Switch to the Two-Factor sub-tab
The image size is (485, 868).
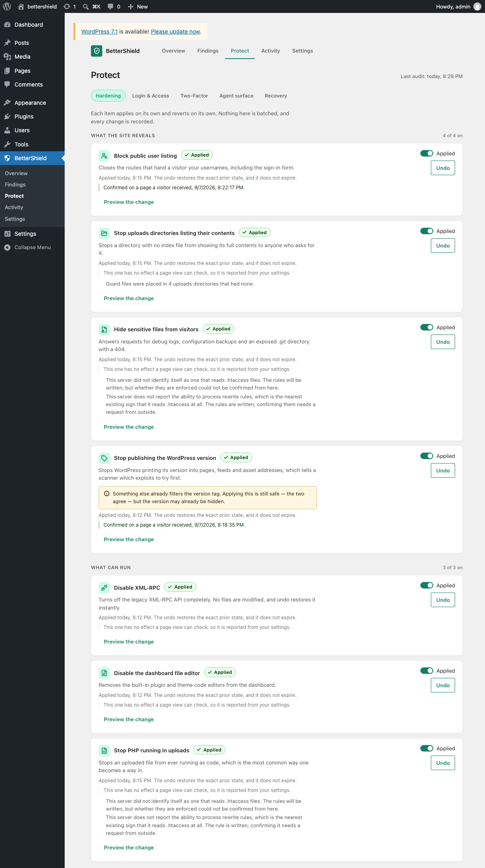pos(194,96)
